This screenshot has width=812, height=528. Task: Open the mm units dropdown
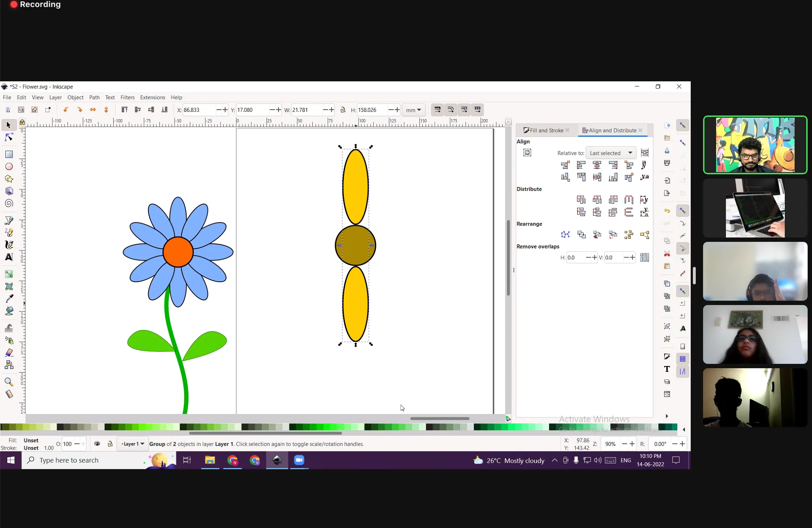(413, 110)
